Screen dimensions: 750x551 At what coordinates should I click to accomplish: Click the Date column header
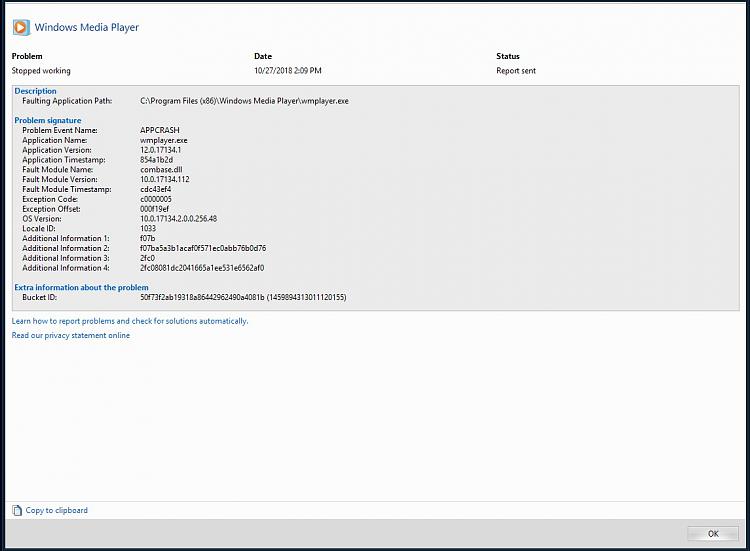pos(263,56)
